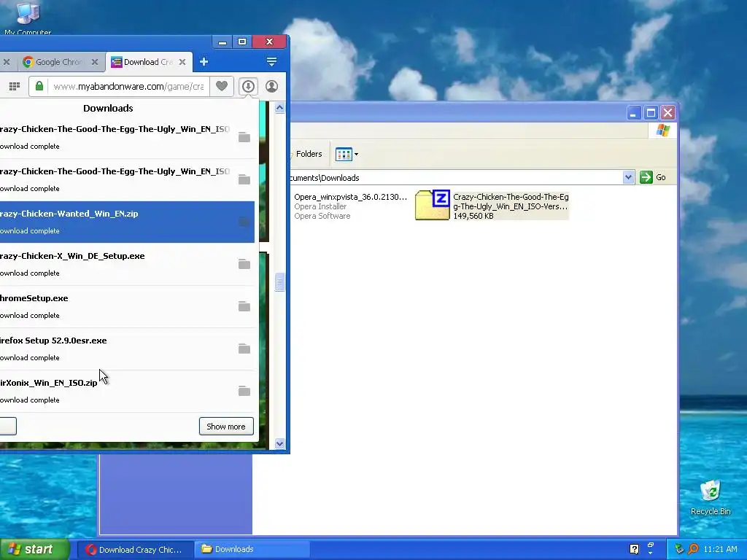Show folder for Crazy-Chicken-Wanted zip download
747x560 pixels.
click(244, 222)
